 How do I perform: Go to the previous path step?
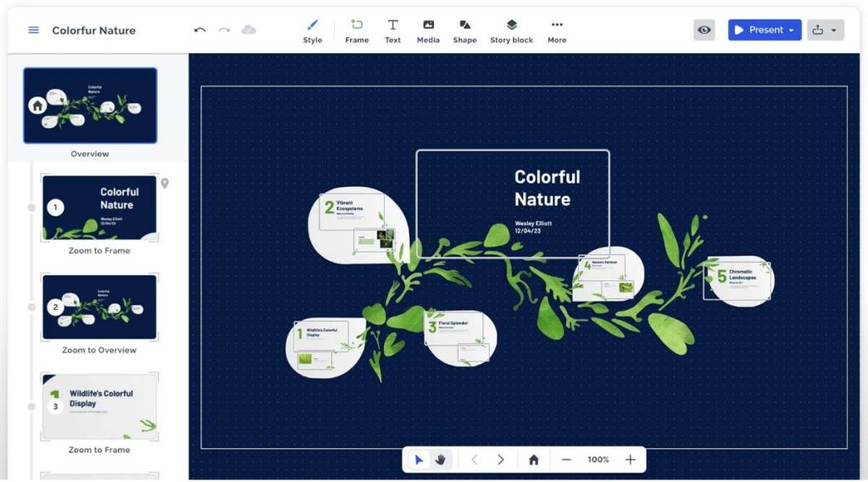point(475,460)
